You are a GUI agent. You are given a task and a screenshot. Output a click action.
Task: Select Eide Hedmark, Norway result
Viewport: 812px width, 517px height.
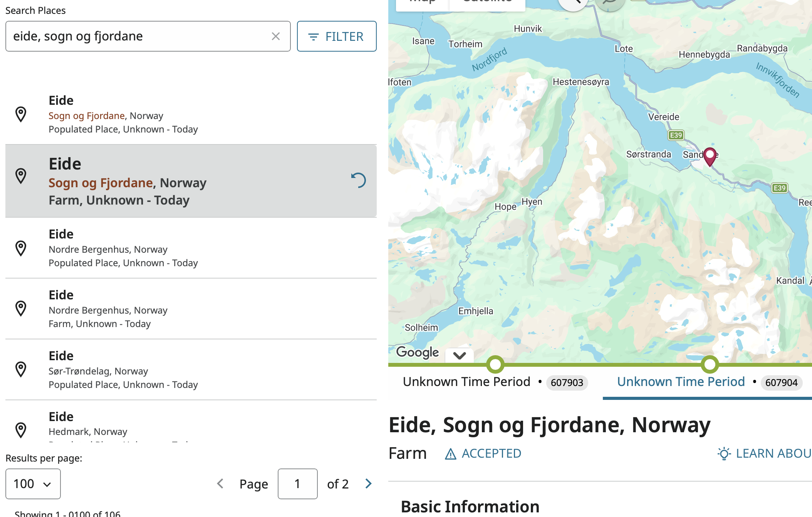191,422
